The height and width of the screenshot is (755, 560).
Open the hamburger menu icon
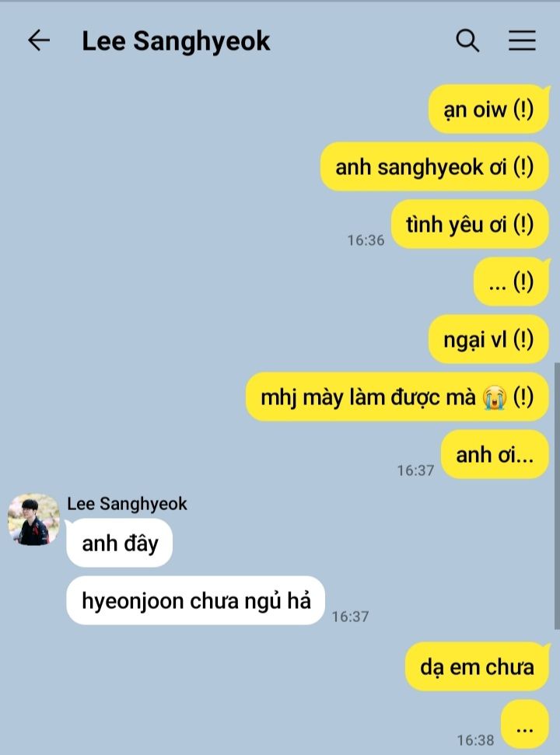coord(523,40)
